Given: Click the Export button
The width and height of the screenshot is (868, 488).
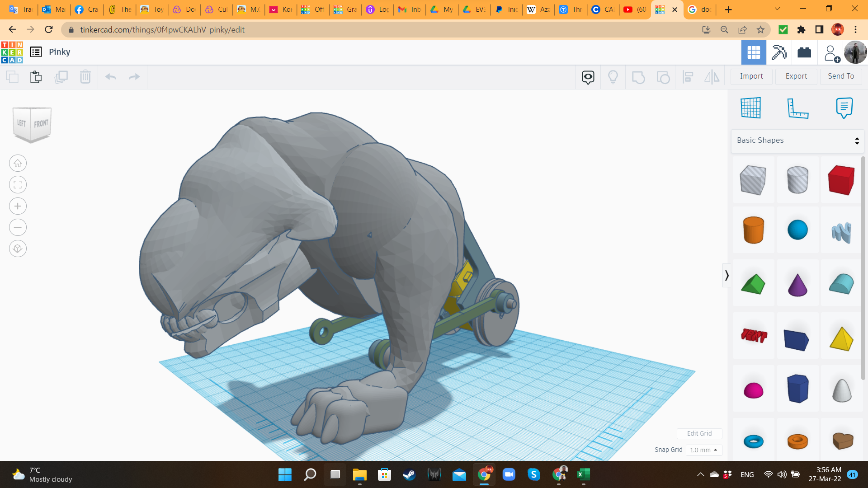Looking at the screenshot, I should (796, 76).
